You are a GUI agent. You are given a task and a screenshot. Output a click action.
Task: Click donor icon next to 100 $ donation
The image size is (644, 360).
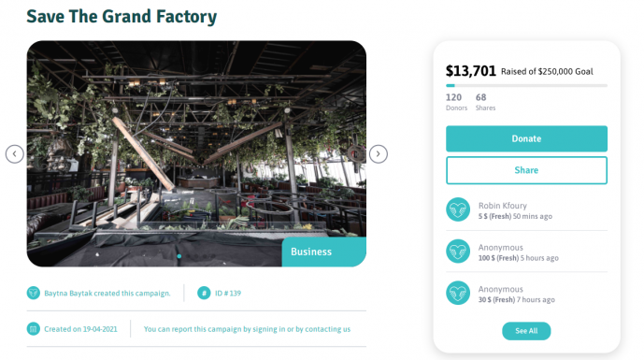(458, 252)
